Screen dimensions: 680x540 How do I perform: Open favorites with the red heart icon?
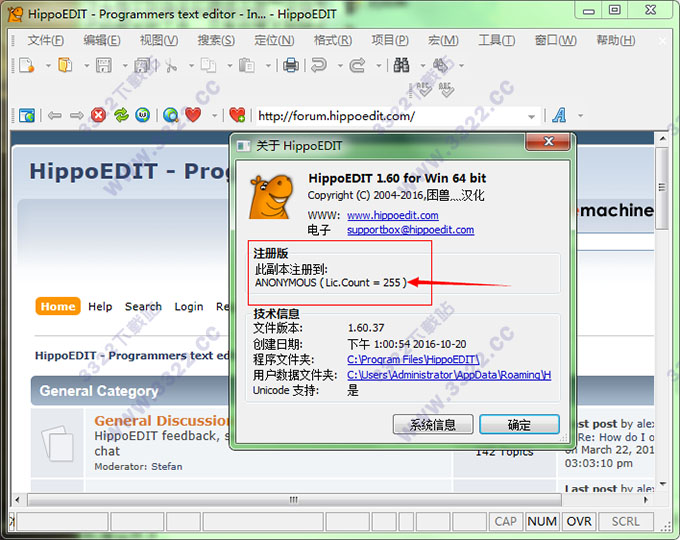click(x=193, y=115)
